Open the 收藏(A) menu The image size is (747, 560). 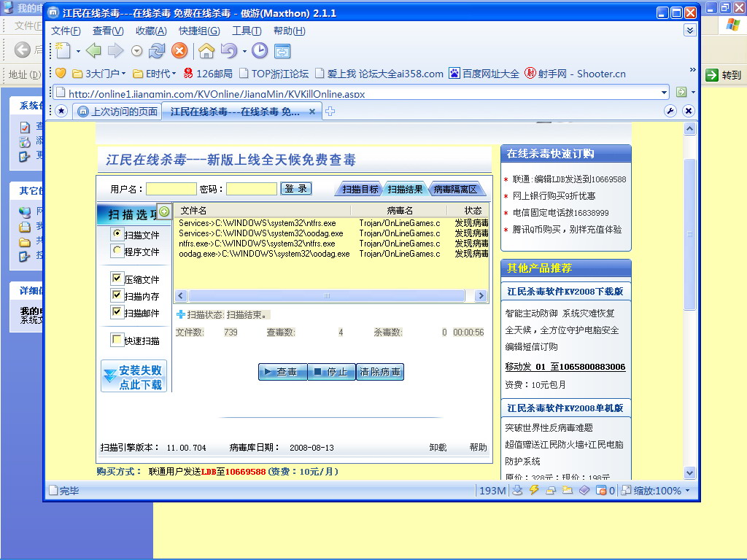click(x=151, y=31)
